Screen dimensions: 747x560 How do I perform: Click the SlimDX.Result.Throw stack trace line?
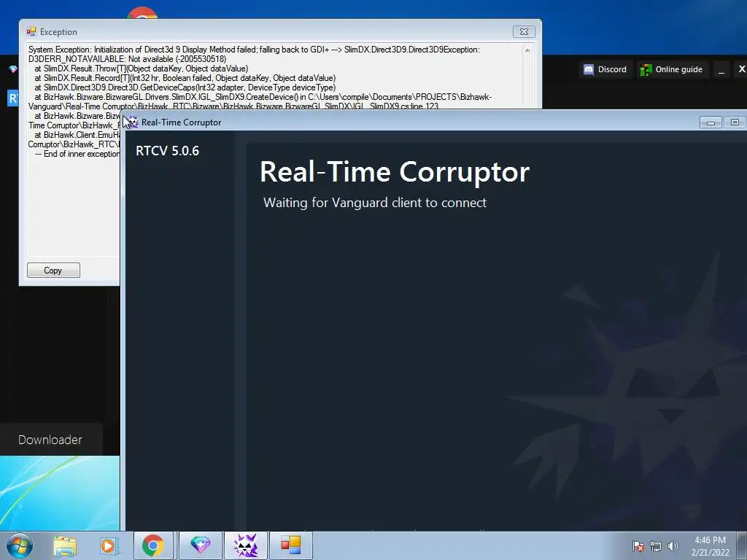(141, 69)
